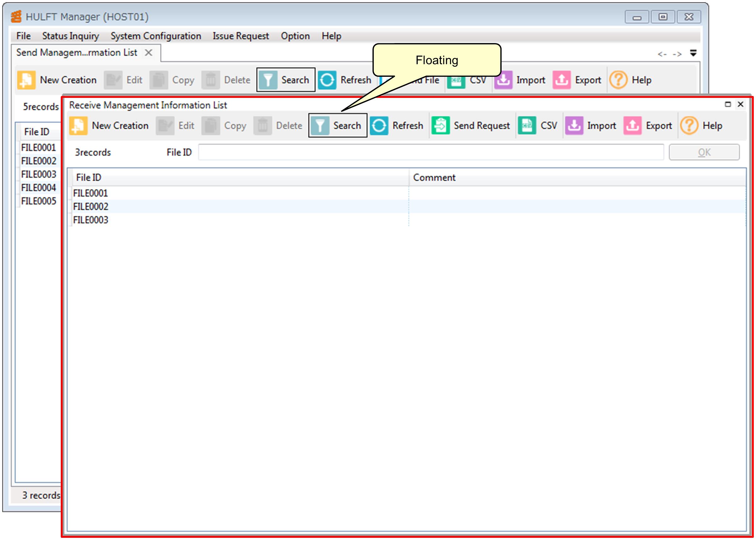
Task: Toggle Search button in Send Management toolbar
Action: [x=286, y=80]
